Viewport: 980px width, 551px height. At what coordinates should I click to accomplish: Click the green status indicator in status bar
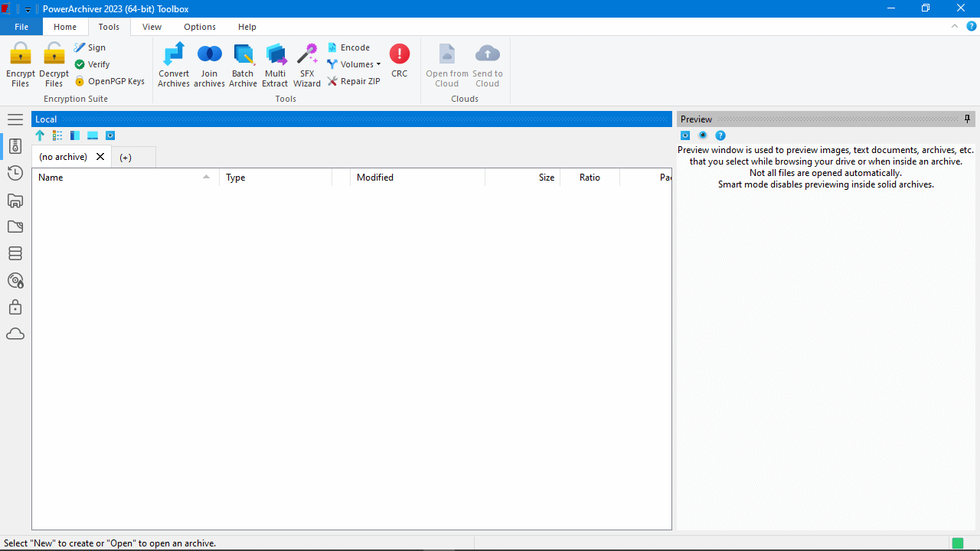pos(958,543)
